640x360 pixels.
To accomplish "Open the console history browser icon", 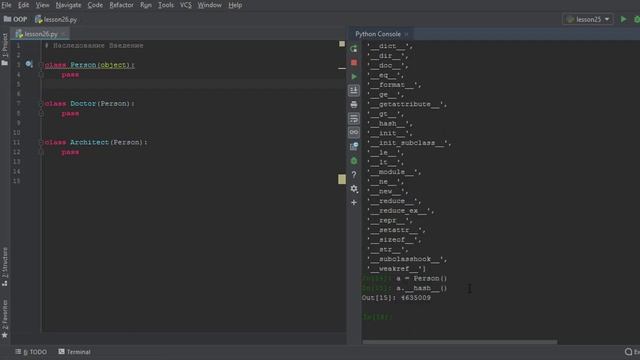I will [x=354, y=146].
